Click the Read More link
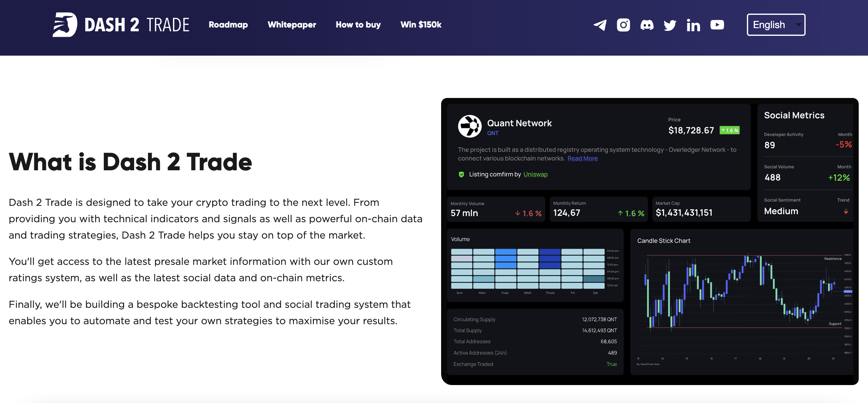This screenshot has width=868, height=403. (x=583, y=158)
